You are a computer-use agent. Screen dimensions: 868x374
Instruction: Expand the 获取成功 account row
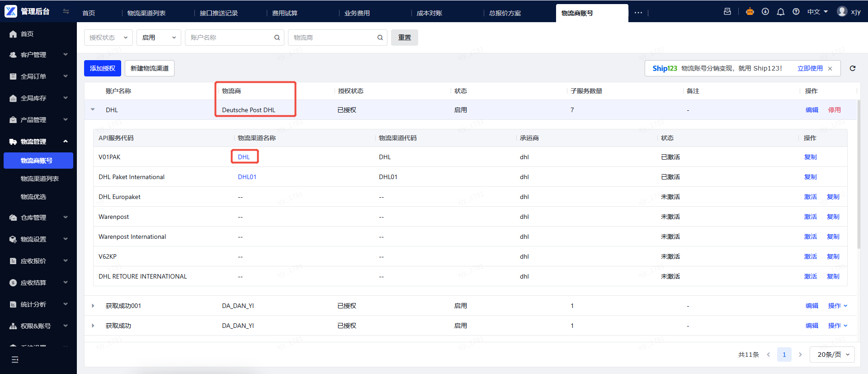(x=93, y=326)
